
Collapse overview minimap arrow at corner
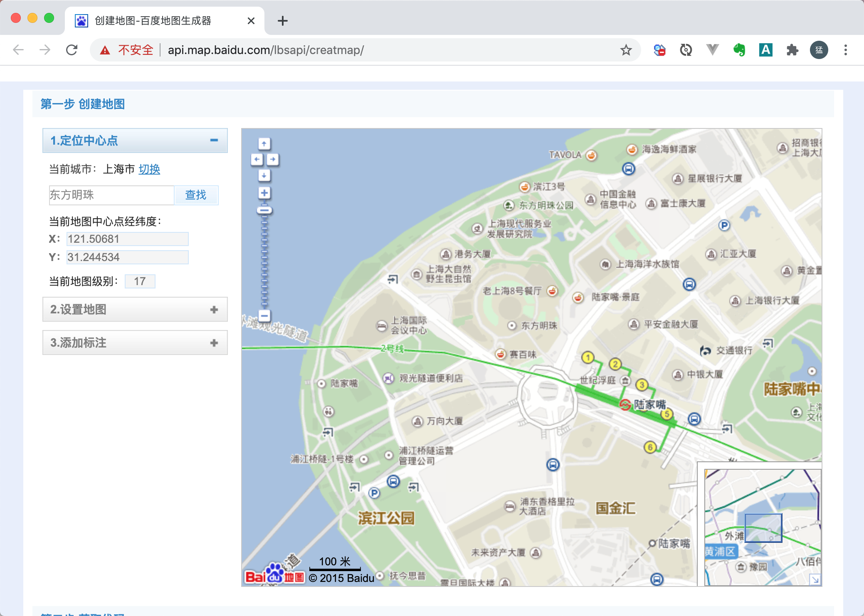(x=815, y=579)
